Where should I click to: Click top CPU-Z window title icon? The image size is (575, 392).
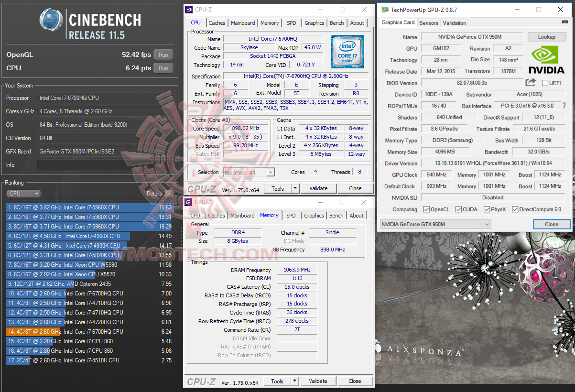[x=189, y=10]
